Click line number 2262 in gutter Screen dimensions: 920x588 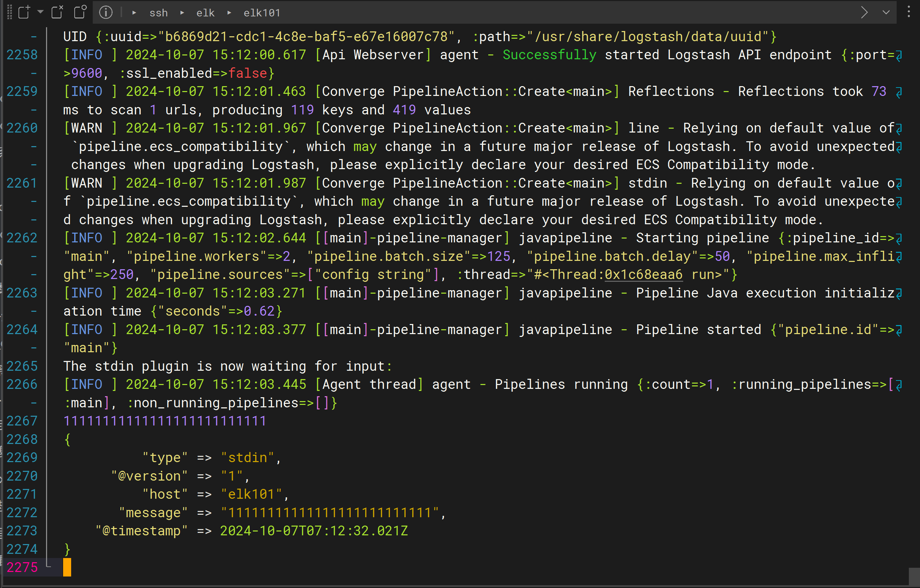pyautogui.click(x=22, y=238)
